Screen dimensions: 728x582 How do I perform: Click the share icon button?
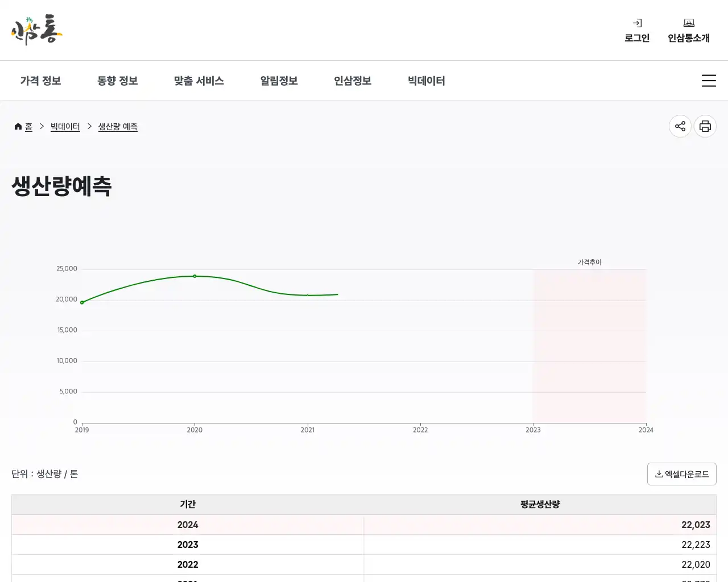[x=680, y=126]
